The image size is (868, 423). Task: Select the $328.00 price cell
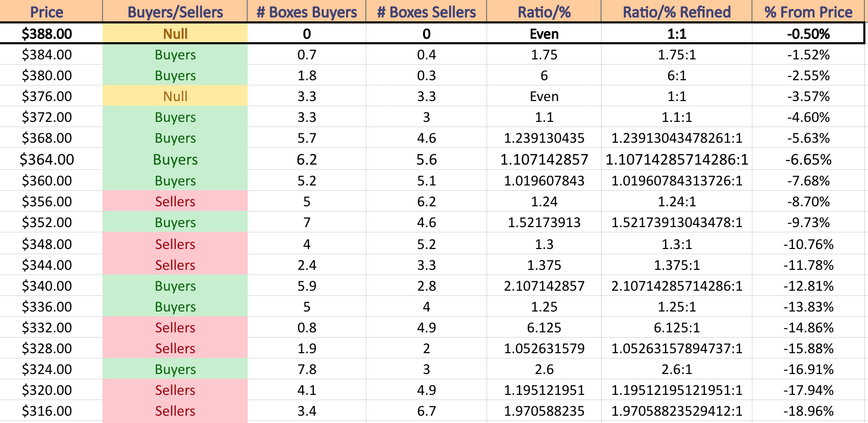click(51, 349)
